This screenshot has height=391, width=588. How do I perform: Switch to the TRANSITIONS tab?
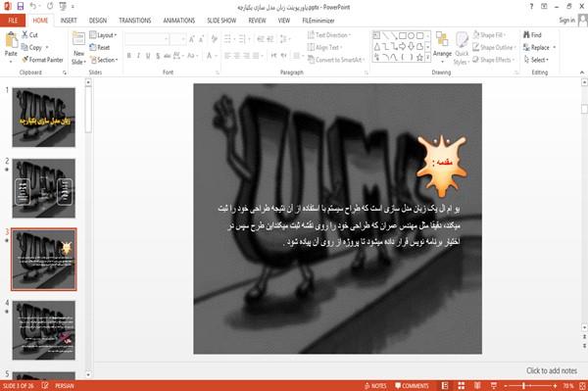tap(134, 21)
